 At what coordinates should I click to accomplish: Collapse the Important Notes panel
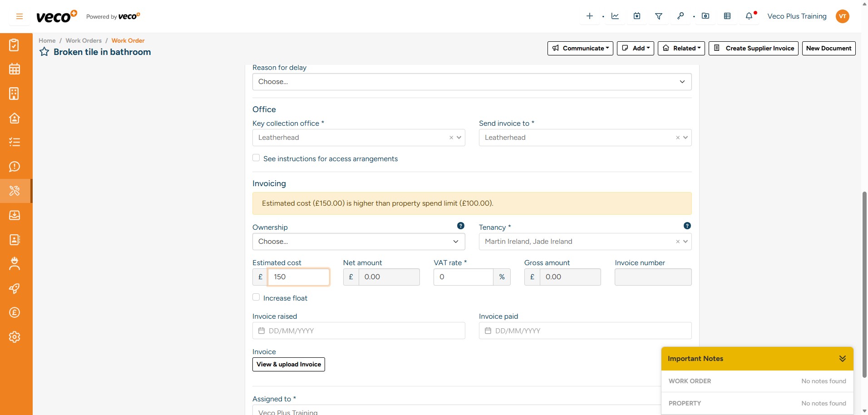843,359
